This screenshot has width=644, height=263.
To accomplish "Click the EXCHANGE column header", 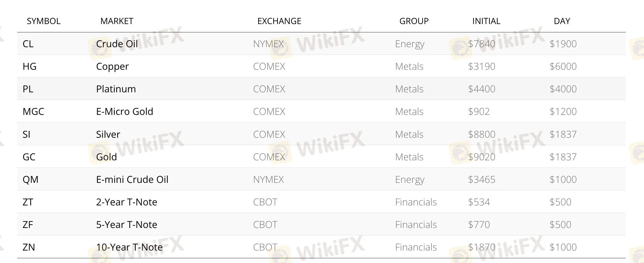I will 279,21.
